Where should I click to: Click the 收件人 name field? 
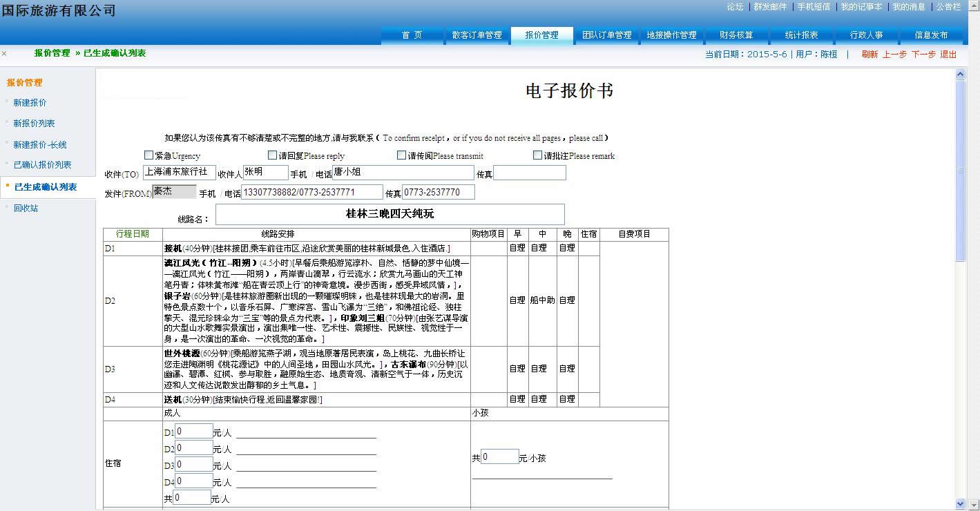point(265,173)
